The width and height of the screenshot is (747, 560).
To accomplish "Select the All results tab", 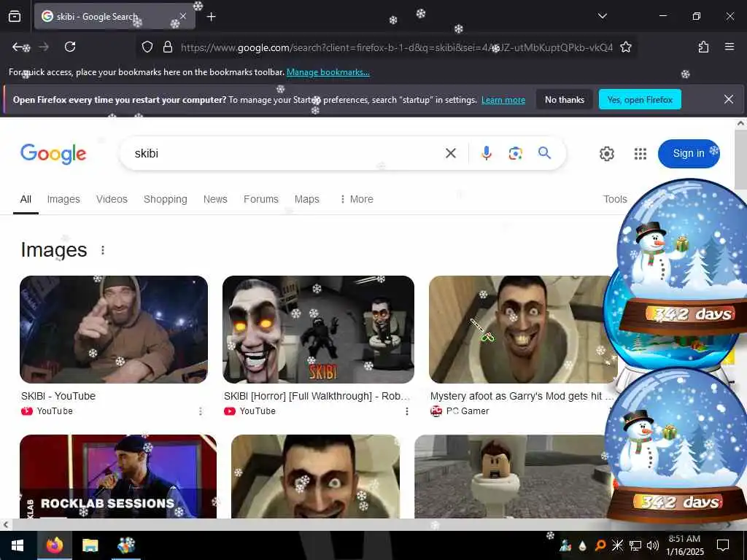I will tap(26, 200).
